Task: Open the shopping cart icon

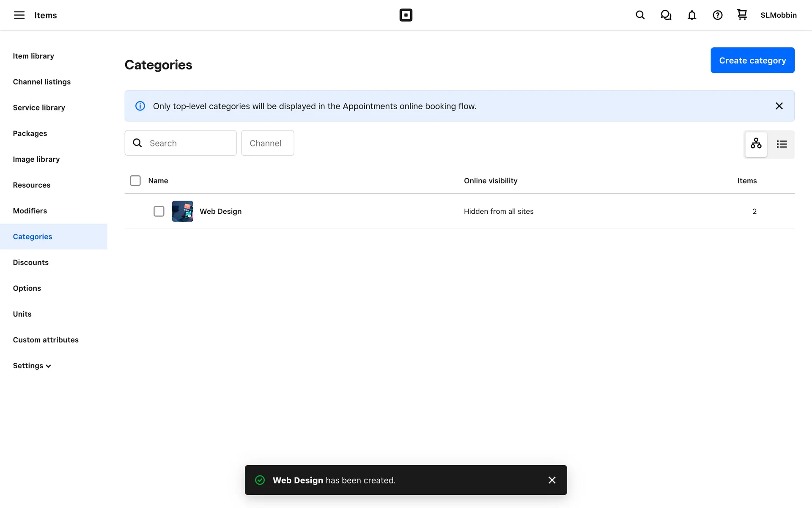Action: coord(742,15)
